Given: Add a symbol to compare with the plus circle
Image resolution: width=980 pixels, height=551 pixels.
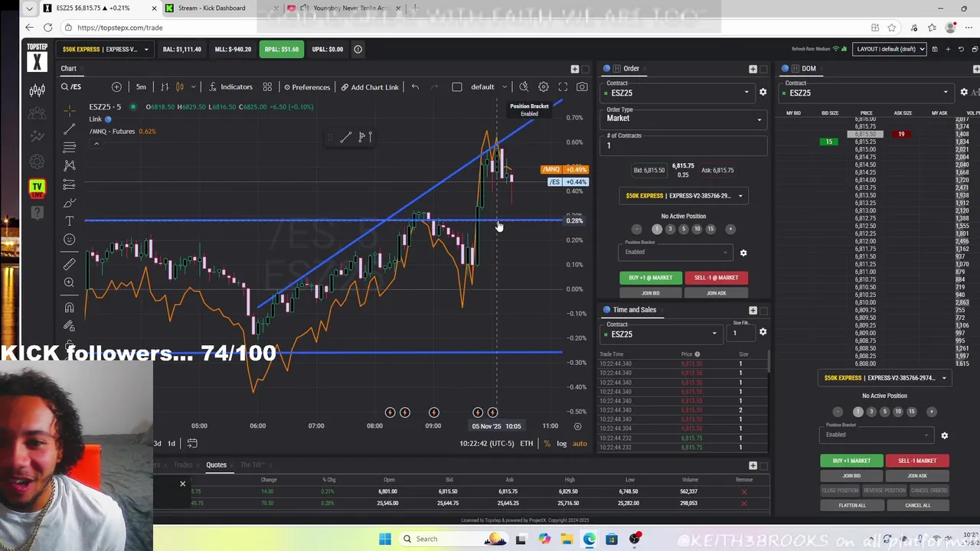Looking at the screenshot, I should (116, 87).
